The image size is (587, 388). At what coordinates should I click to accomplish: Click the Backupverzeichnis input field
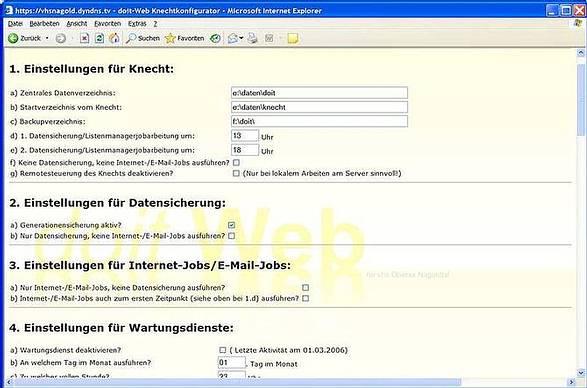[x=319, y=121]
